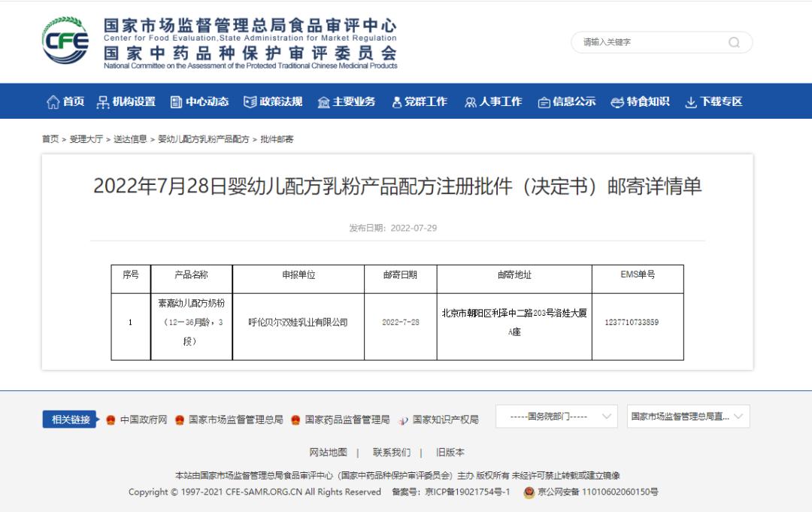Click the 中心动态 news icon
Viewport: 812px width, 512px height.
click(x=175, y=101)
